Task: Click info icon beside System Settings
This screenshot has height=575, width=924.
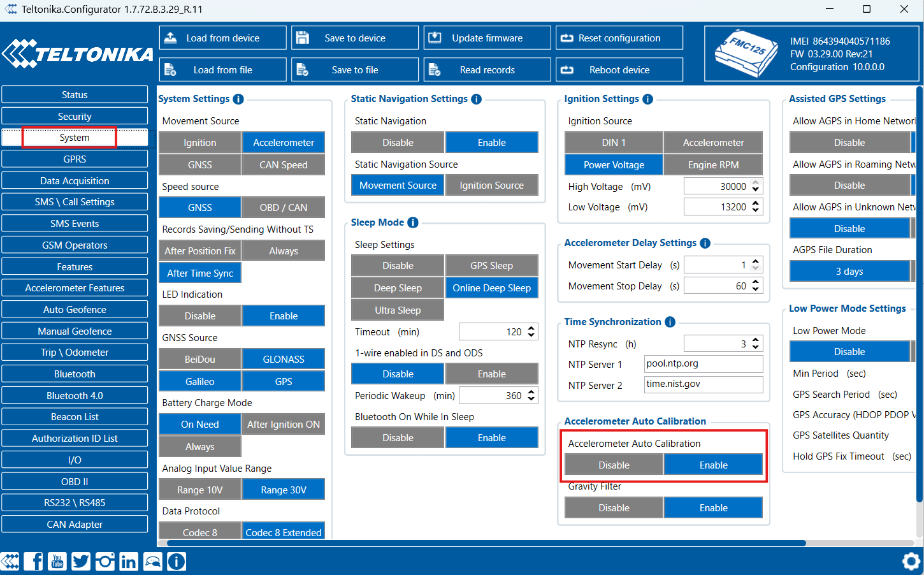Action: pos(238,99)
